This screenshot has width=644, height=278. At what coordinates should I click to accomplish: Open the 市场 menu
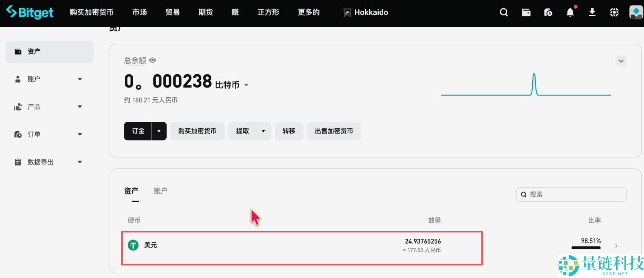coord(140,13)
